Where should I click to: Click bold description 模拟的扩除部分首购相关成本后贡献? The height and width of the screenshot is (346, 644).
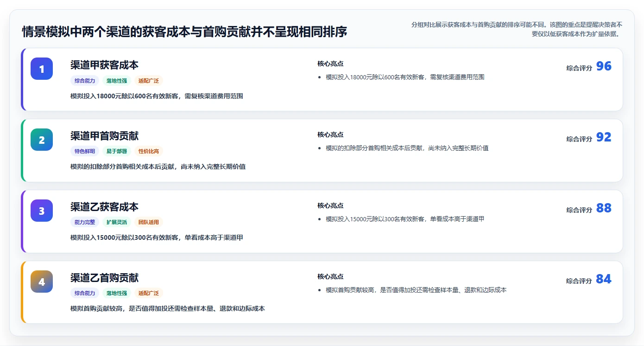(158, 167)
